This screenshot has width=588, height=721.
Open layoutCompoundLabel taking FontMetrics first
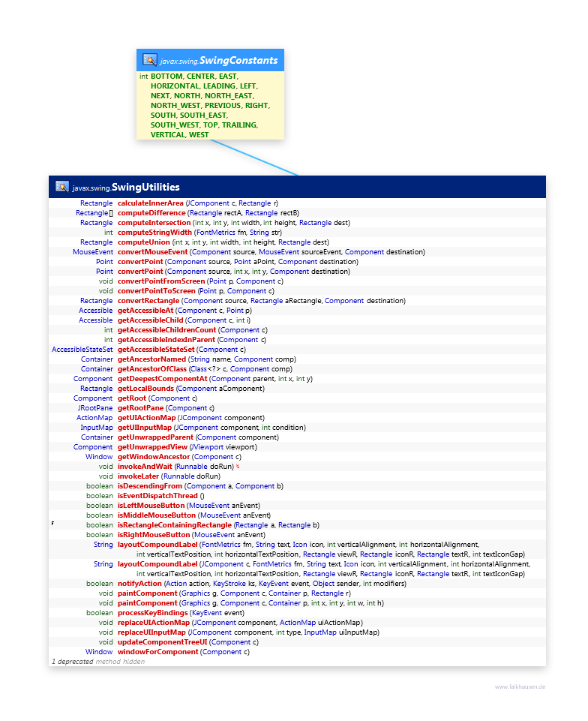point(157,545)
